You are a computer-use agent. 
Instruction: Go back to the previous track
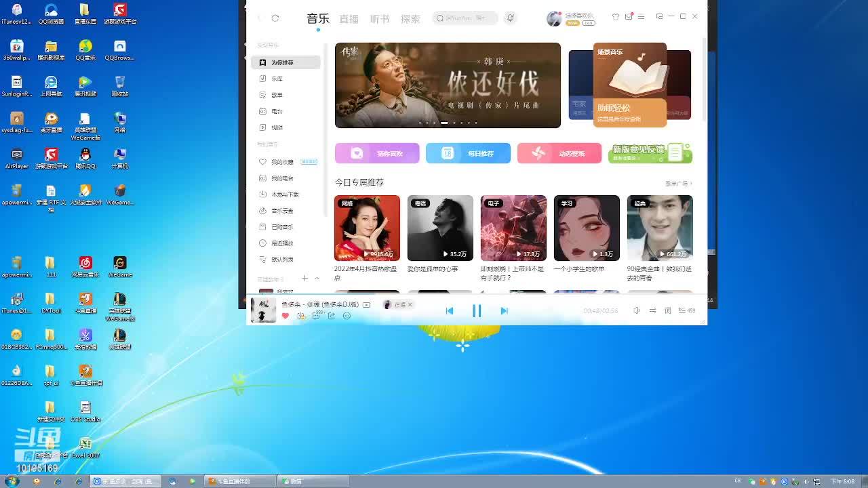(x=449, y=310)
